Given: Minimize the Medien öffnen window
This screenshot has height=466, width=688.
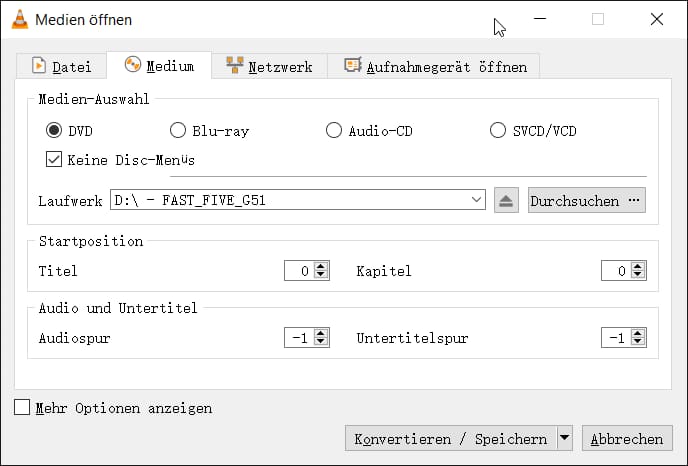Looking at the screenshot, I should pos(540,19).
